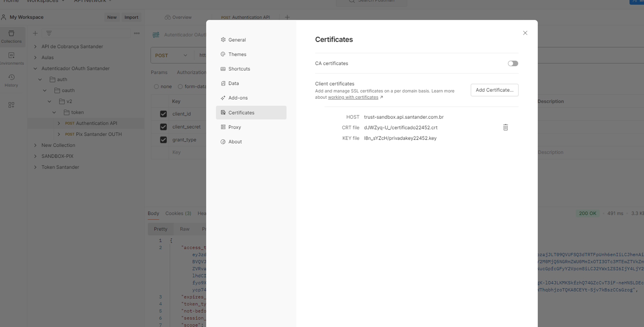Open the Environments sidebar icon
The width and height of the screenshot is (644, 327).
pos(11,59)
